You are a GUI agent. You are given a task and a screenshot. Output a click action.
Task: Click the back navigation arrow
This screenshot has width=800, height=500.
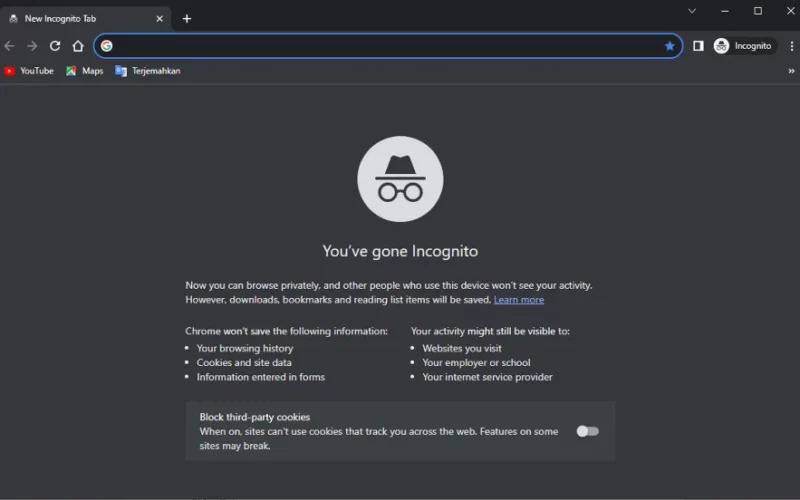pyautogui.click(x=9, y=46)
